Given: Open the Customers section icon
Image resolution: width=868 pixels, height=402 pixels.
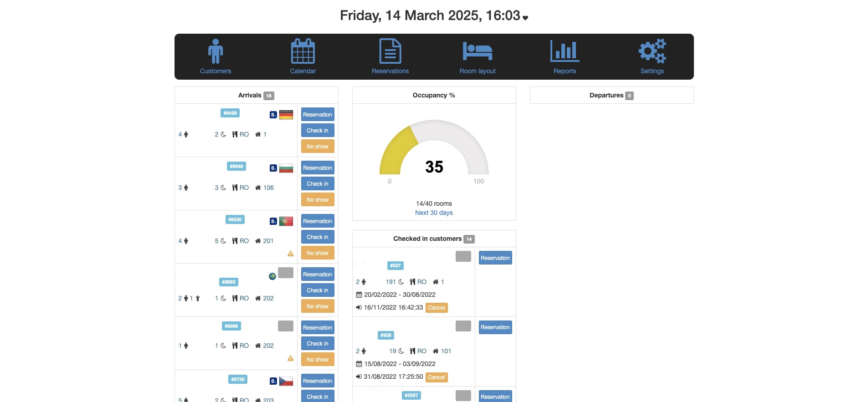Looking at the screenshot, I should pyautogui.click(x=215, y=51).
